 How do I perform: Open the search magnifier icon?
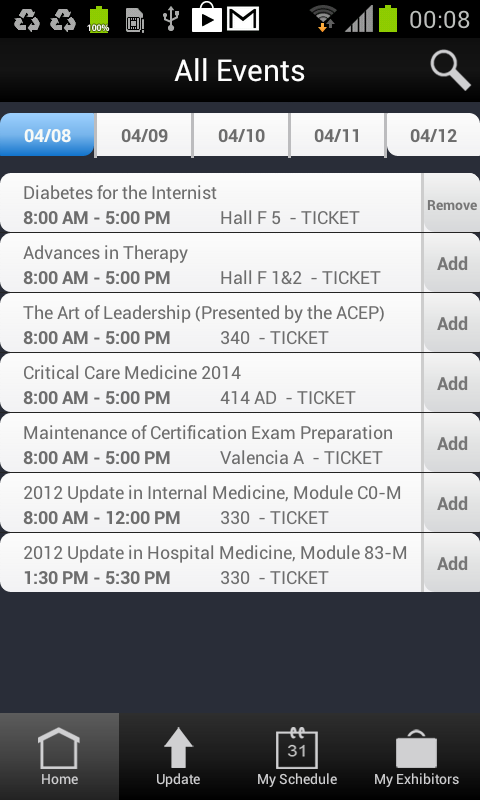[450, 70]
